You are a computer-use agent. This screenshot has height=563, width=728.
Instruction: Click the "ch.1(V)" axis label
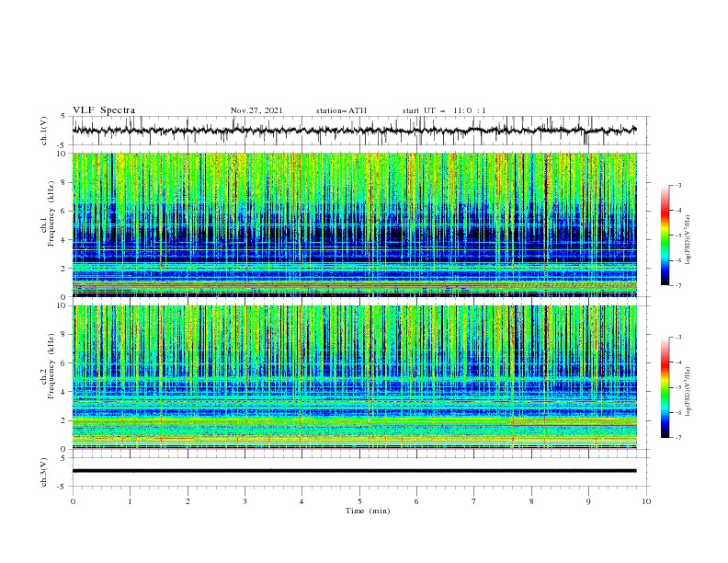click(44, 131)
